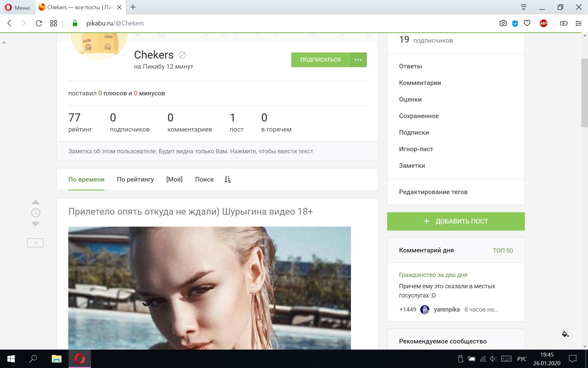Click the user note text field
588x368 pixels.
pyautogui.click(x=190, y=151)
